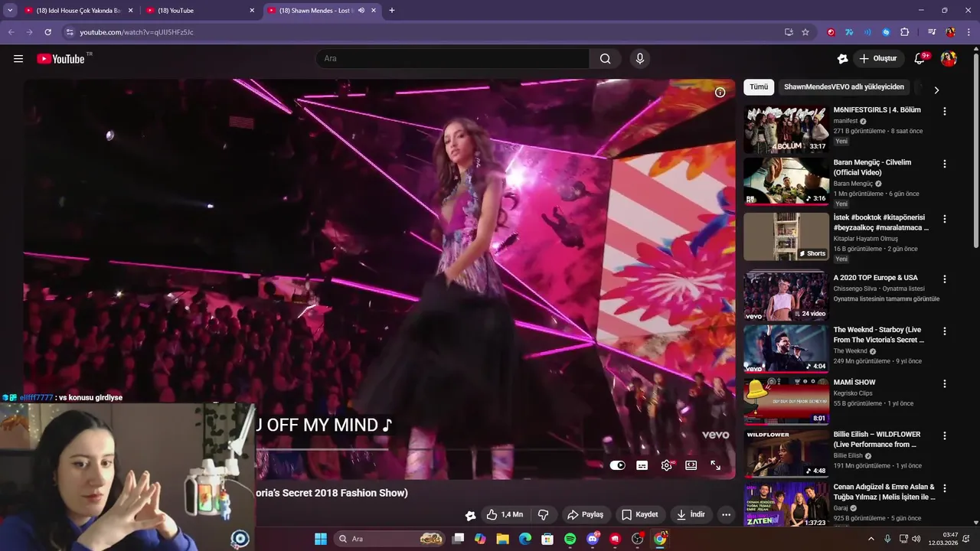Click the YouTube search field
The image size is (980, 551).
[x=452, y=59]
